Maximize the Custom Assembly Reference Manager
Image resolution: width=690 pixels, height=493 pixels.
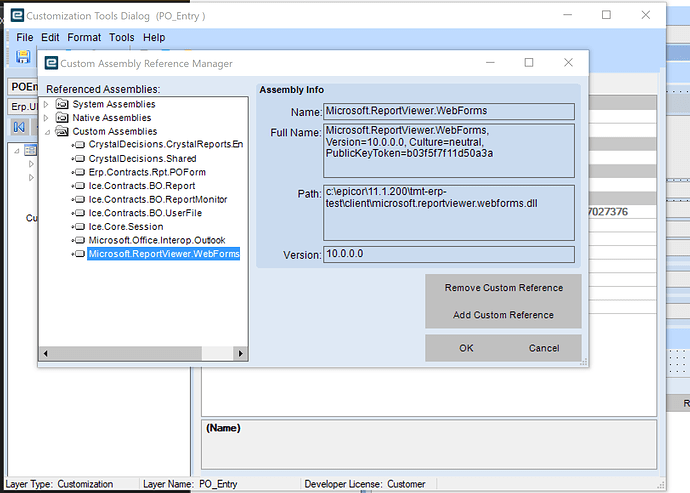[529, 63]
